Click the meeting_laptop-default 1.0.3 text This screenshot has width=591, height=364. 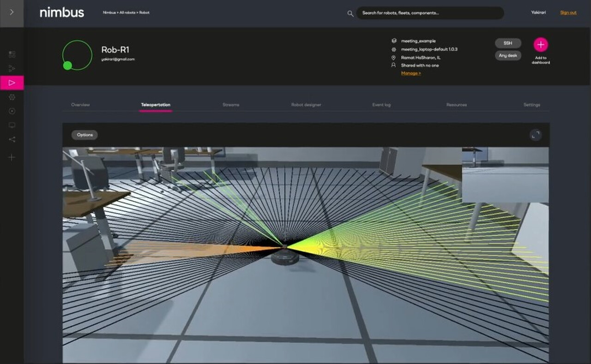pyautogui.click(x=429, y=49)
